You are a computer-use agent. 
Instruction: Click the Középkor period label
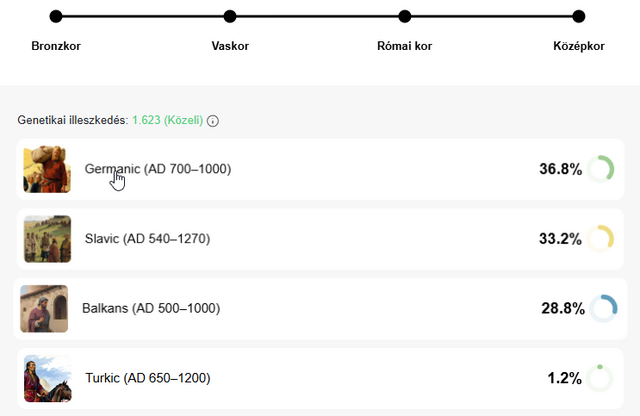tap(579, 46)
